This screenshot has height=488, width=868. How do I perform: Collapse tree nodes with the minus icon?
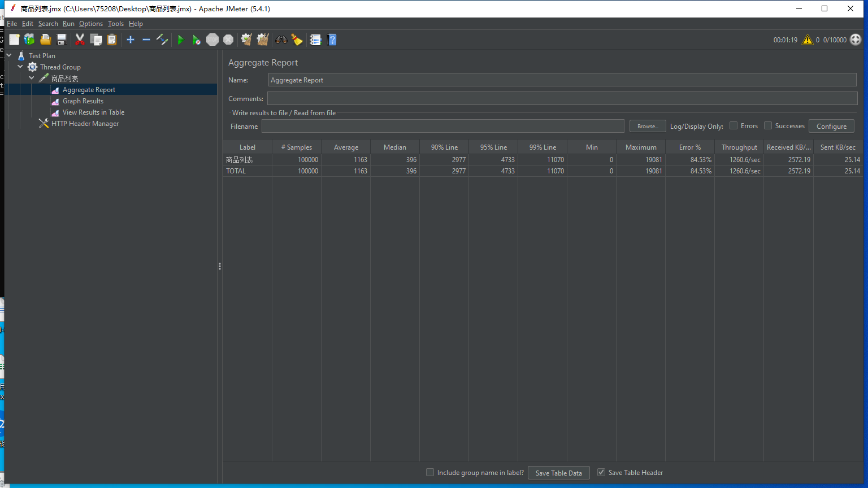coord(146,40)
